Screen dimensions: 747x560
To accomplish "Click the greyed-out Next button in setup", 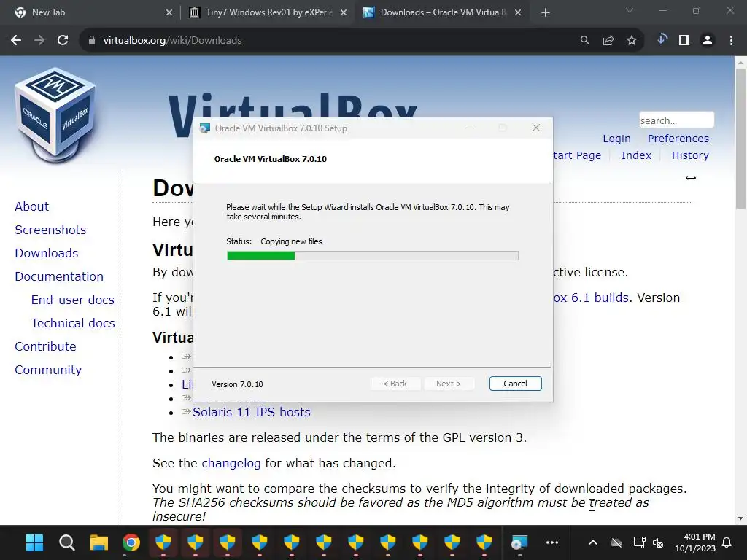I will pyautogui.click(x=449, y=384).
